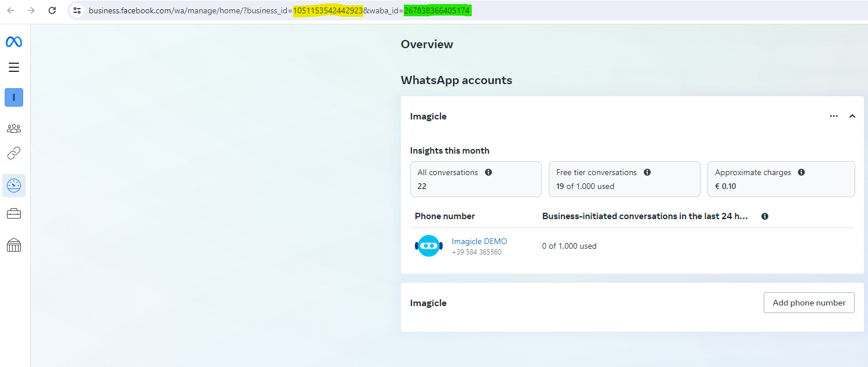Click info icon beside Approximate charges
The image size is (868, 367).
point(801,172)
